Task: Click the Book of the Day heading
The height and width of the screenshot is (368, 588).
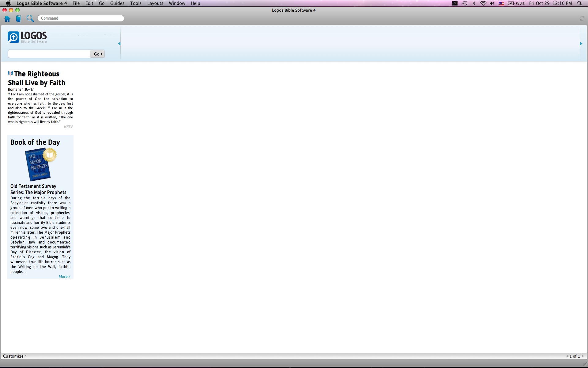Action: tap(35, 142)
